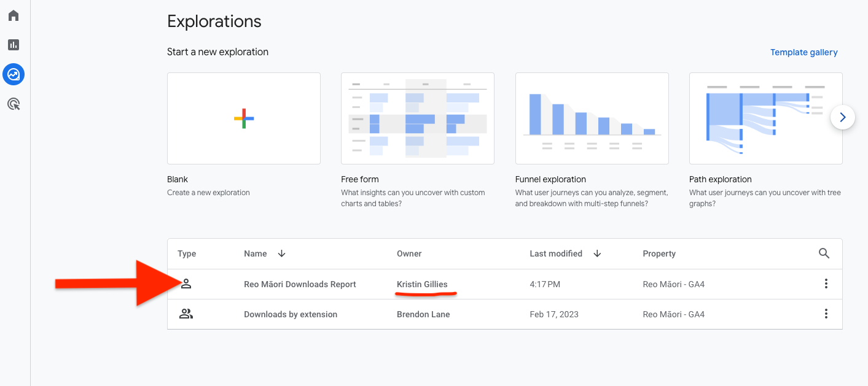Expand more templates with the right chevron
Screen dimensions: 868x386
[x=842, y=117]
